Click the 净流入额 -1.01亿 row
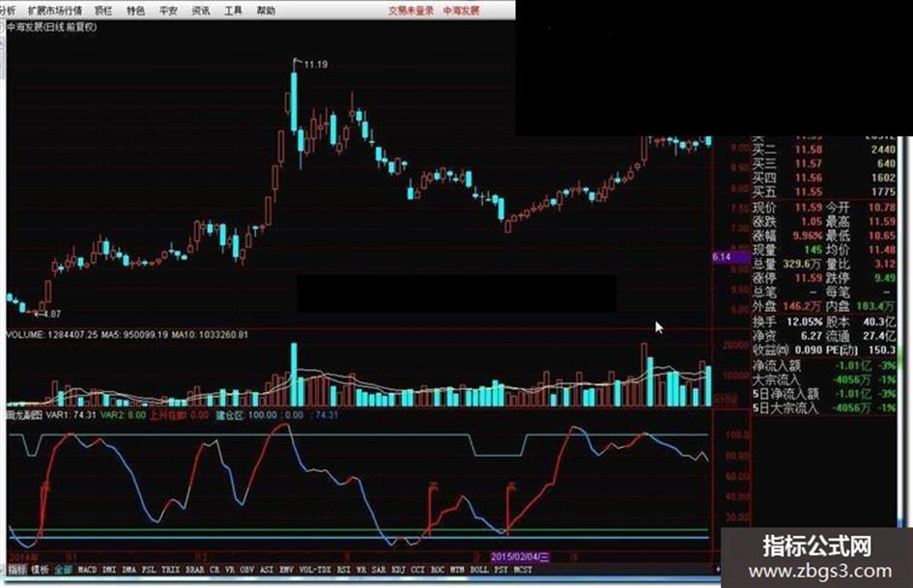Screen dimensions: 913x588 (824, 366)
